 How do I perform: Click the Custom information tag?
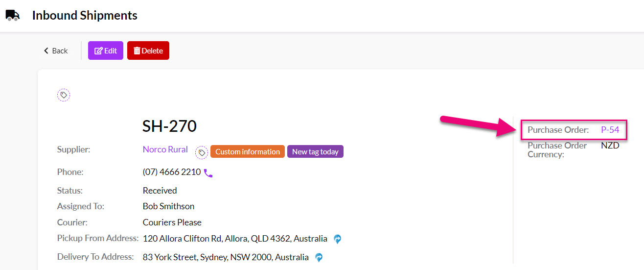click(x=248, y=151)
